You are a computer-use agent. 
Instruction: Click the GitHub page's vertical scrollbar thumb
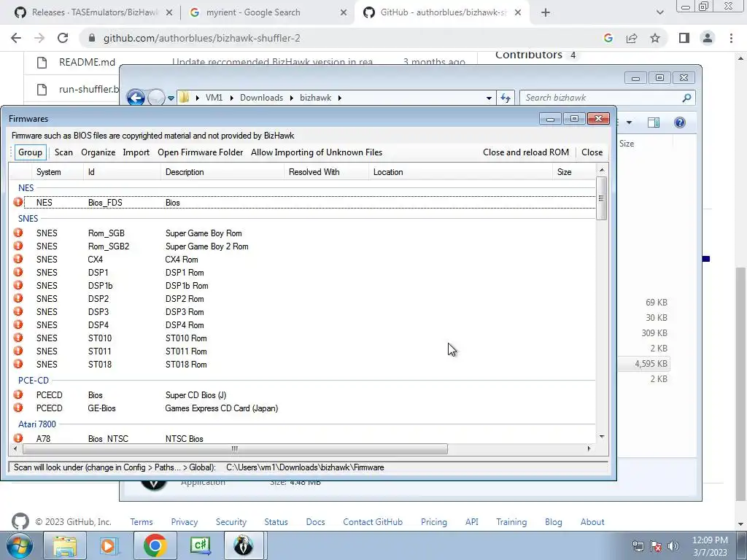tap(740, 386)
